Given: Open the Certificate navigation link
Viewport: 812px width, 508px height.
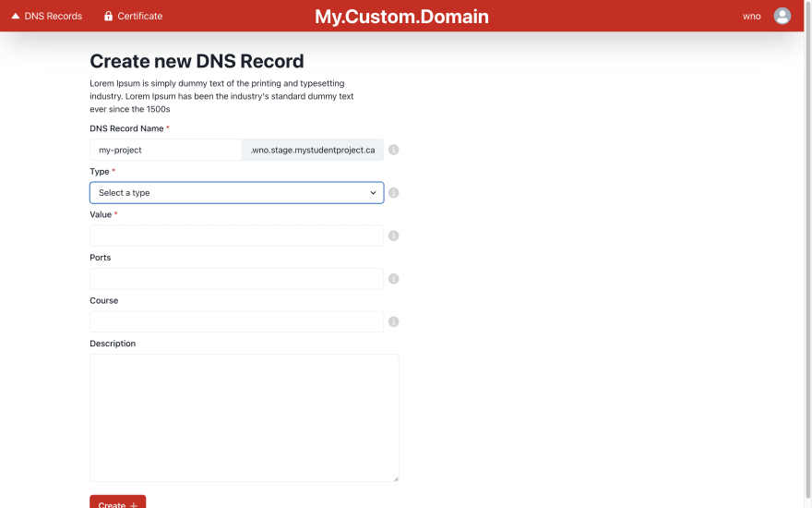Looking at the screenshot, I should pyautogui.click(x=133, y=16).
